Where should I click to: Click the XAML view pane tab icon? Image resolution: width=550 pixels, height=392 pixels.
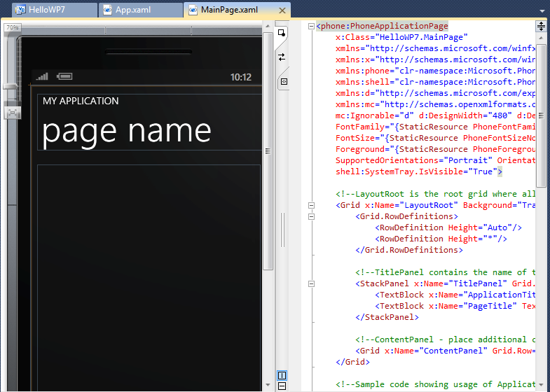(283, 81)
